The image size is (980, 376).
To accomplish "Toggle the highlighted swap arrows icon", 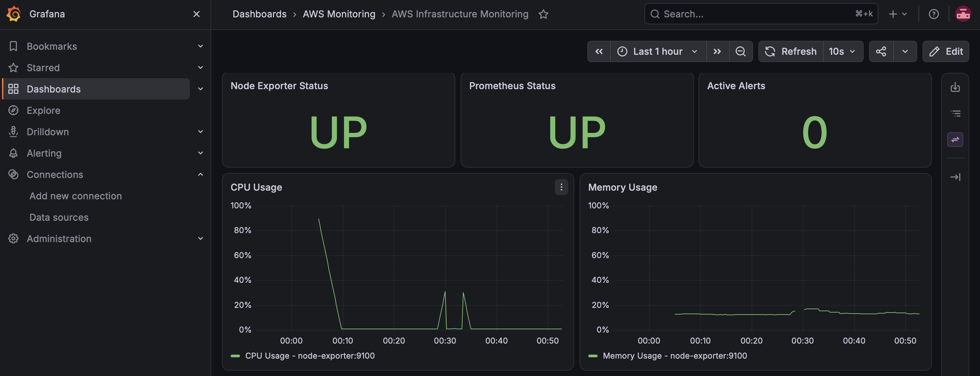I will tap(955, 140).
